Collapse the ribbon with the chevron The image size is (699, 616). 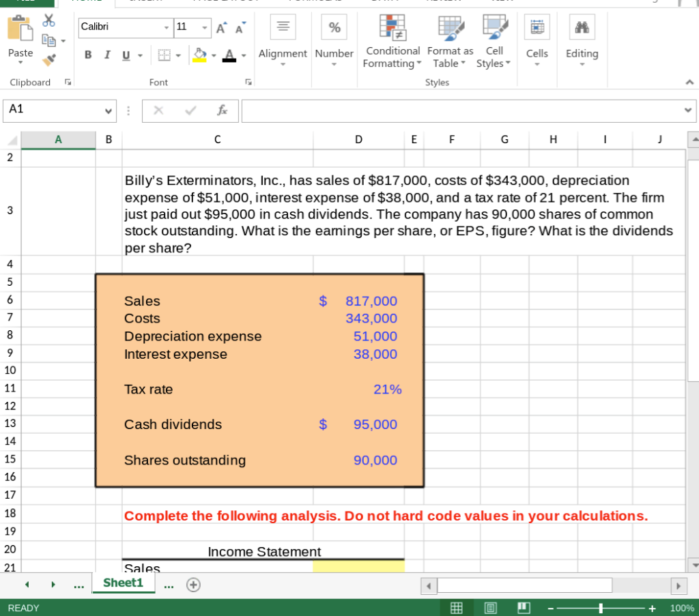689,82
